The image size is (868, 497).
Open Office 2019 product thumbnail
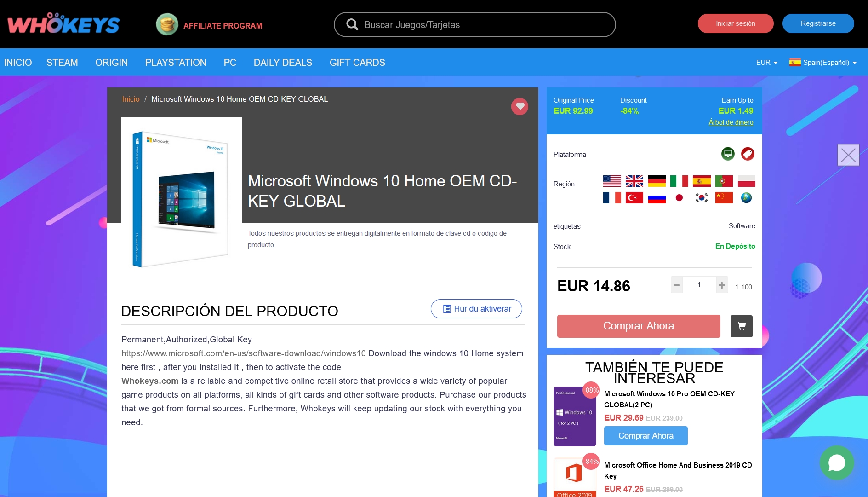(575, 478)
